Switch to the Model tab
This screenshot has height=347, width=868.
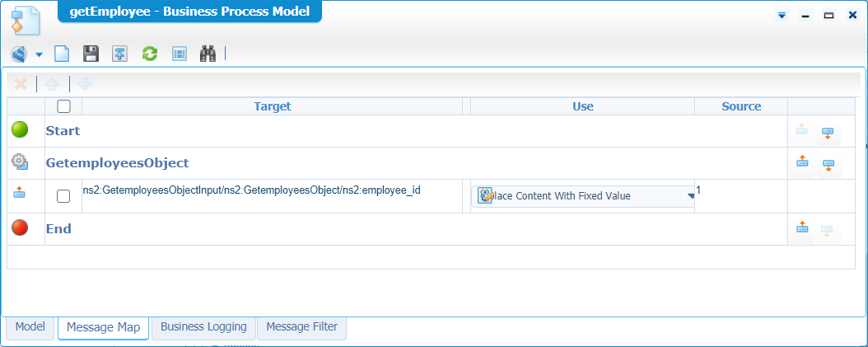(30, 327)
